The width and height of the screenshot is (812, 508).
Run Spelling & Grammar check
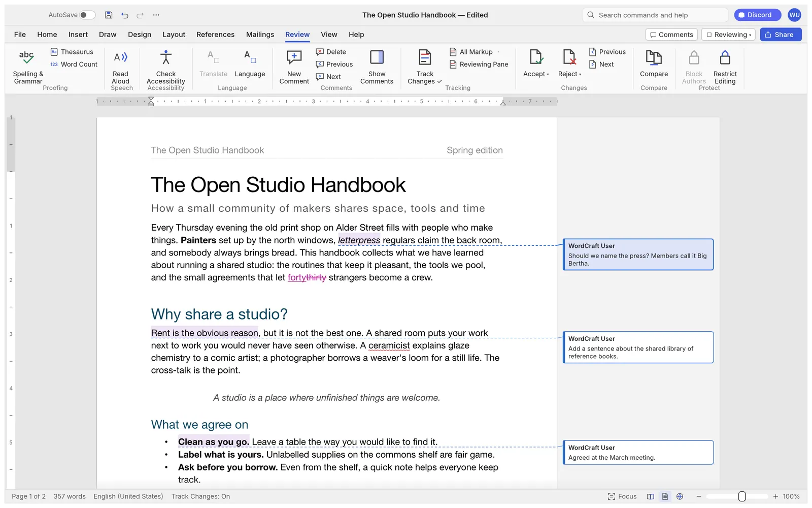coord(28,66)
